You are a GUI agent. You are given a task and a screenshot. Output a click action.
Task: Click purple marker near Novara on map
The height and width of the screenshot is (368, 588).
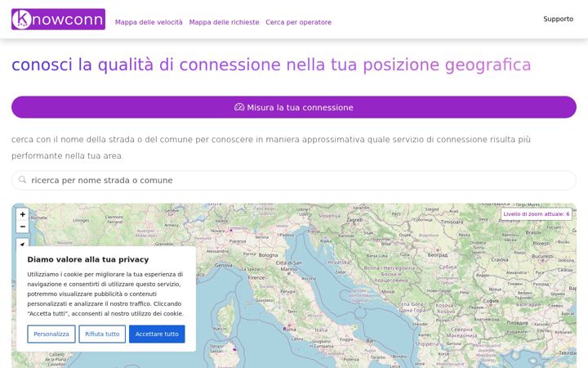231,230
